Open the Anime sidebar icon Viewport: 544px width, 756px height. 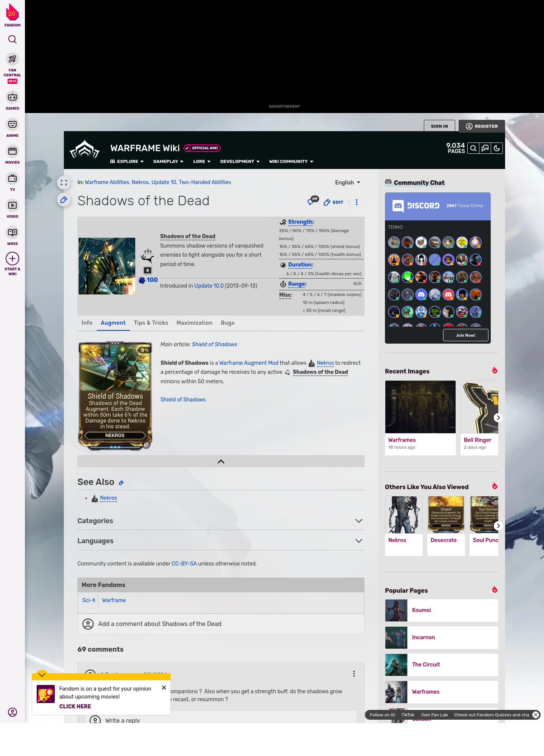[x=12, y=124]
